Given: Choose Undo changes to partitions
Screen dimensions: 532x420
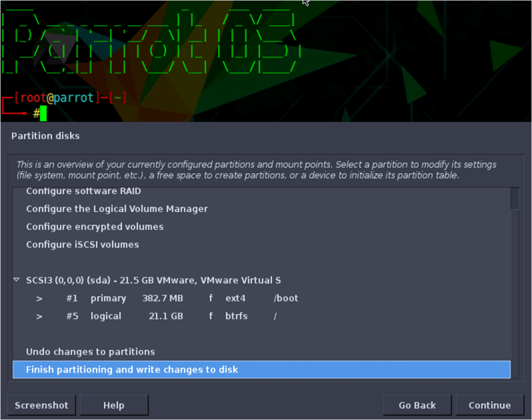Looking at the screenshot, I should pos(262,352).
